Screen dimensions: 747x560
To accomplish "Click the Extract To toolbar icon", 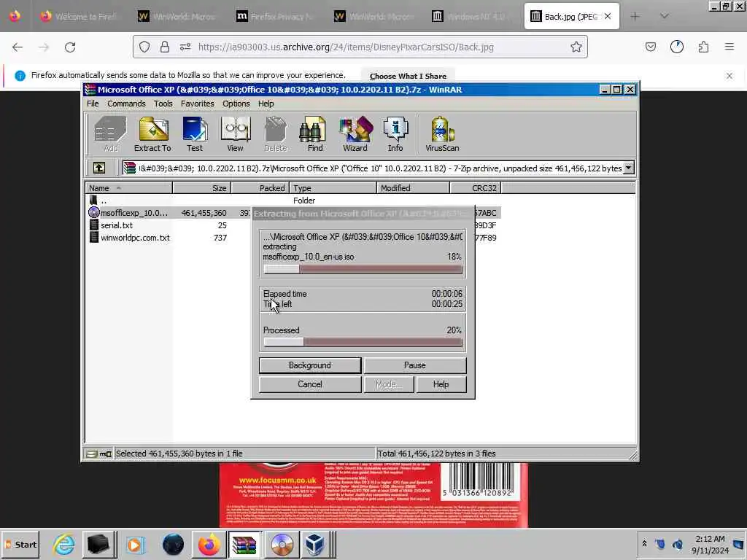I will pyautogui.click(x=152, y=134).
